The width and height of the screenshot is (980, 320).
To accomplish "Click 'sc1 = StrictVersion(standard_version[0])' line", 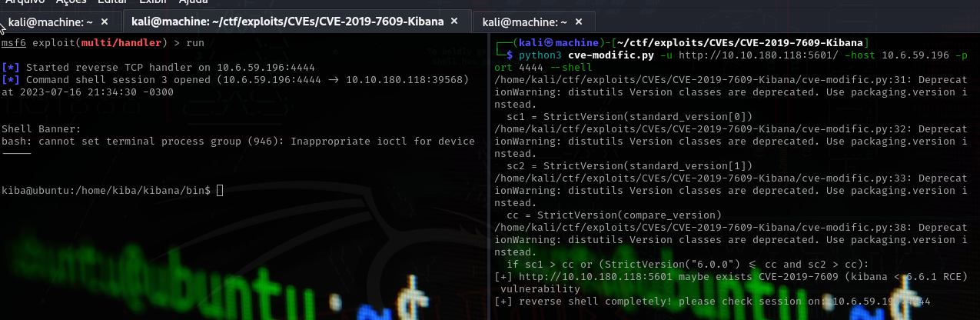I will tap(630, 116).
